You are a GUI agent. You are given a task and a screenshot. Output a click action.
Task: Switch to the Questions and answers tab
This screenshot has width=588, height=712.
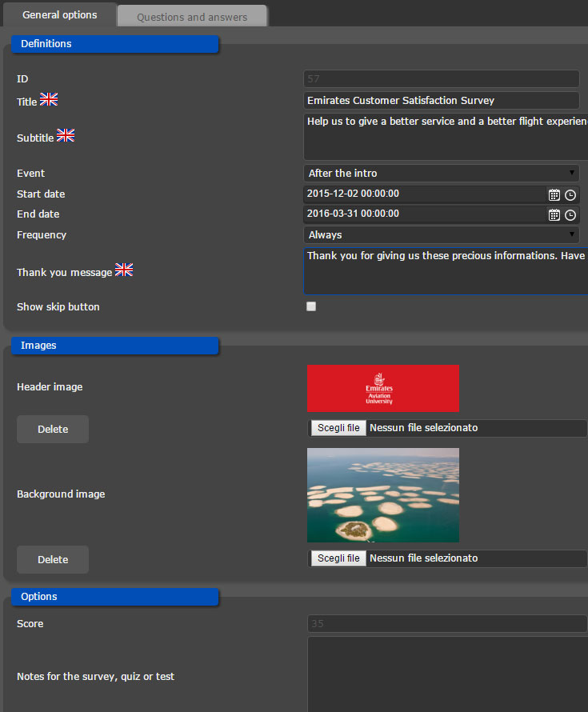[x=192, y=17]
